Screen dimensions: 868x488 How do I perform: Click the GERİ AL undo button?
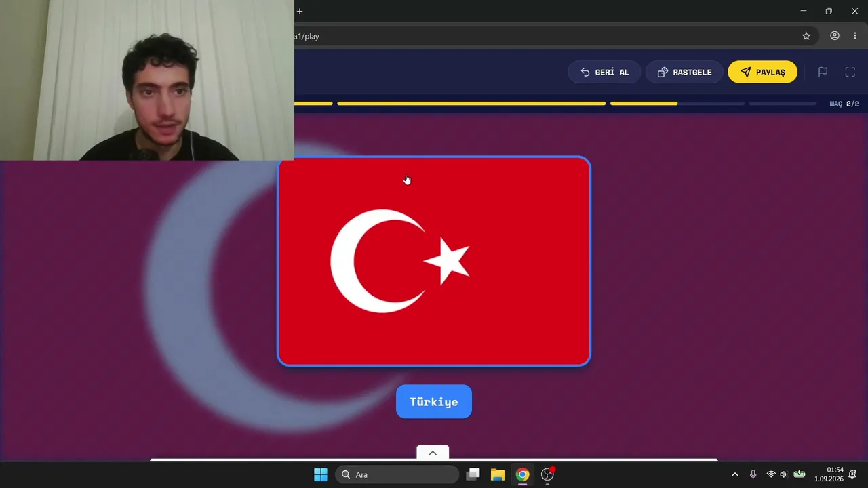click(604, 72)
